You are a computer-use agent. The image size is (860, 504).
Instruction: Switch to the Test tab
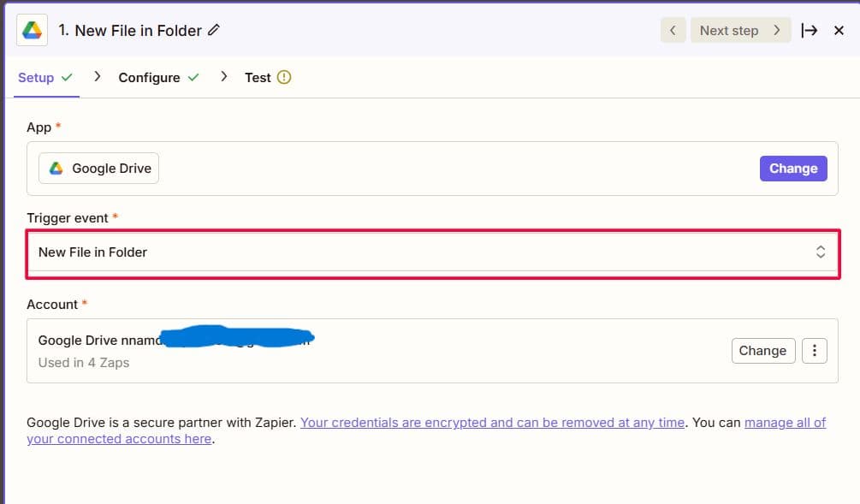[258, 77]
